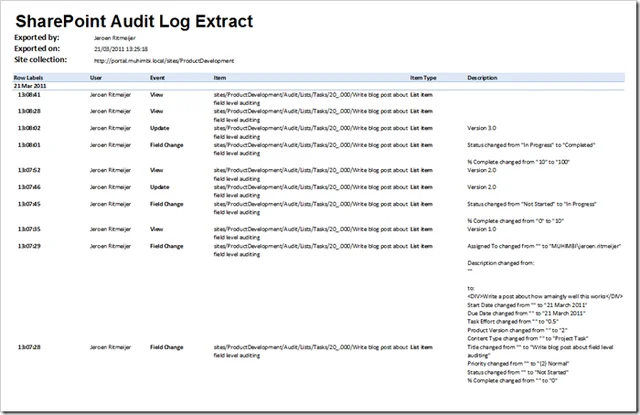The height and width of the screenshot is (415, 640).
Task: Select the <DIV>Write a post about… line
Action: [545, 297]
